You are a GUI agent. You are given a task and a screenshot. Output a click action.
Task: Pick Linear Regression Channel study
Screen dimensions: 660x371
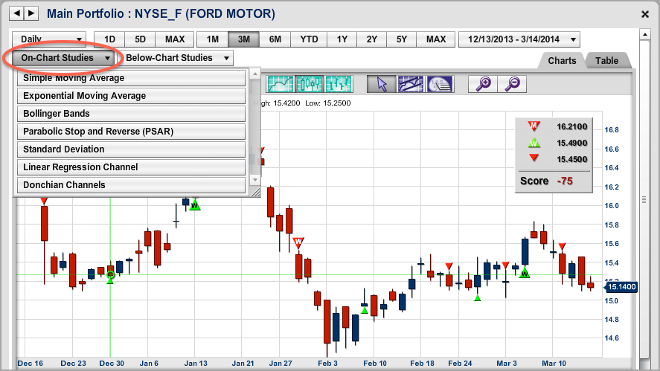point(131,167)
